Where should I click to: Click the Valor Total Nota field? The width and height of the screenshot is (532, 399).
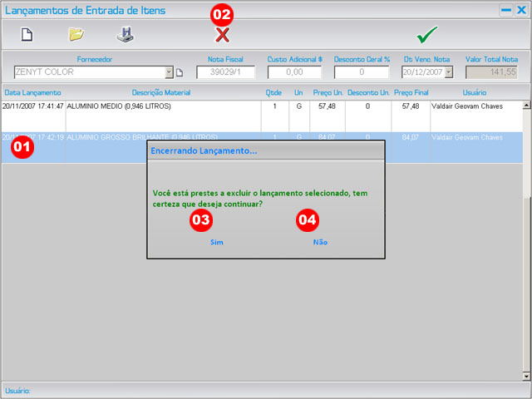[x=491, y=73]
